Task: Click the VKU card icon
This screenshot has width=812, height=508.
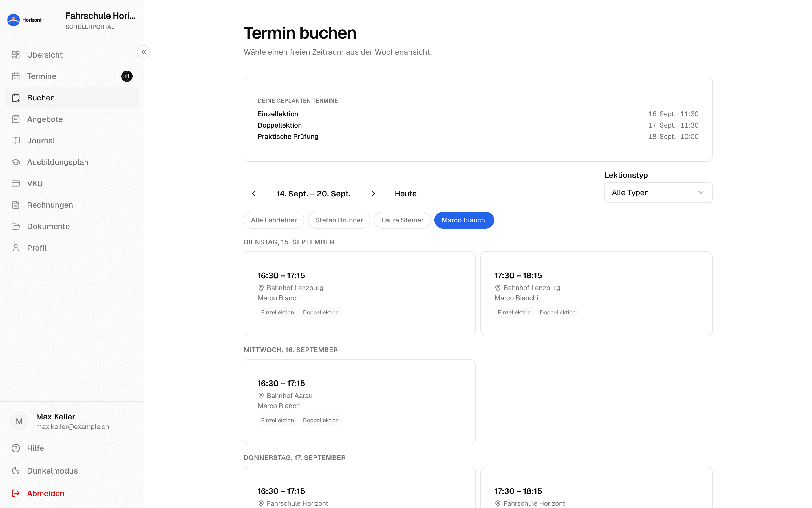Action: coord(16,183)
